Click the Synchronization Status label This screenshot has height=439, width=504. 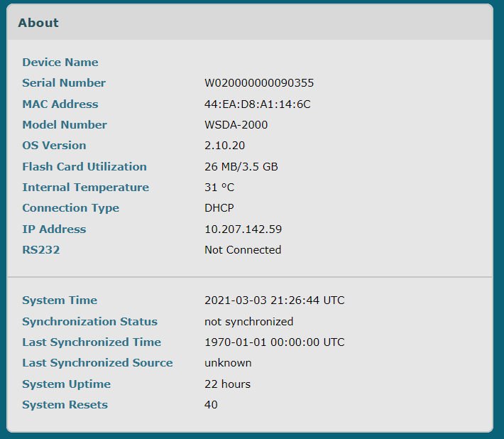(x=89, y=321)
